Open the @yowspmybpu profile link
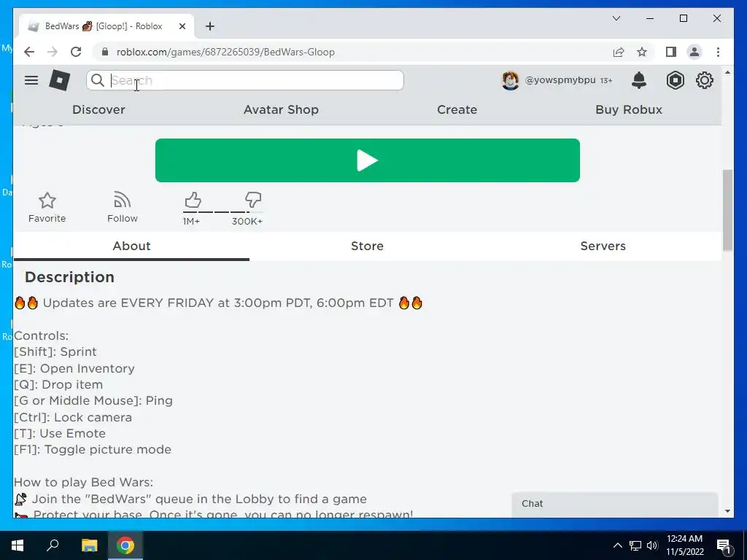The height and width of the screenshot is (560, 747). click(x=560, y=80)
